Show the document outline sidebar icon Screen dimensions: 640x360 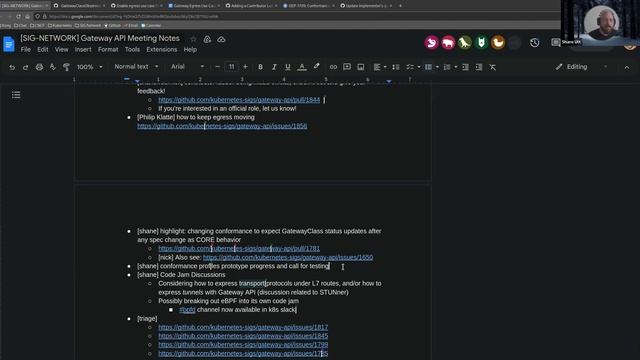click(x=16, y=95)
